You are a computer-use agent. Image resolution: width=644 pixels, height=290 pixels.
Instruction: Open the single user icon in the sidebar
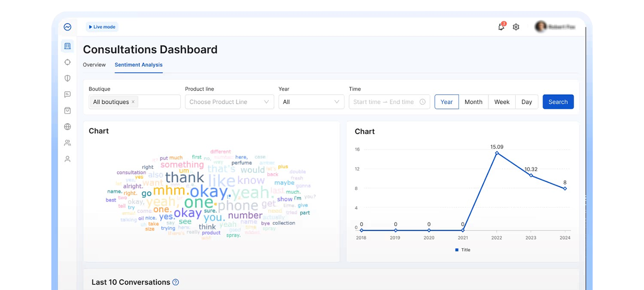click(68, 159)
